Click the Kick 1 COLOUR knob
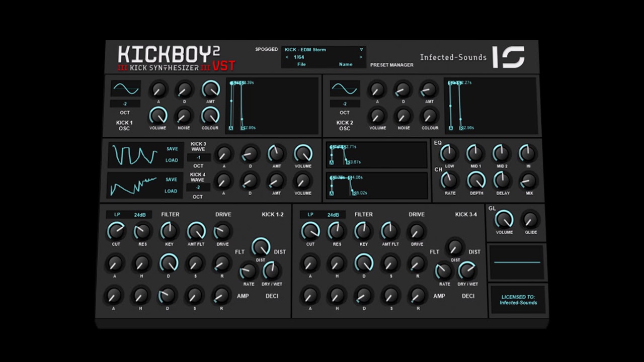The image size is (644, 362). tap(210, 116)
